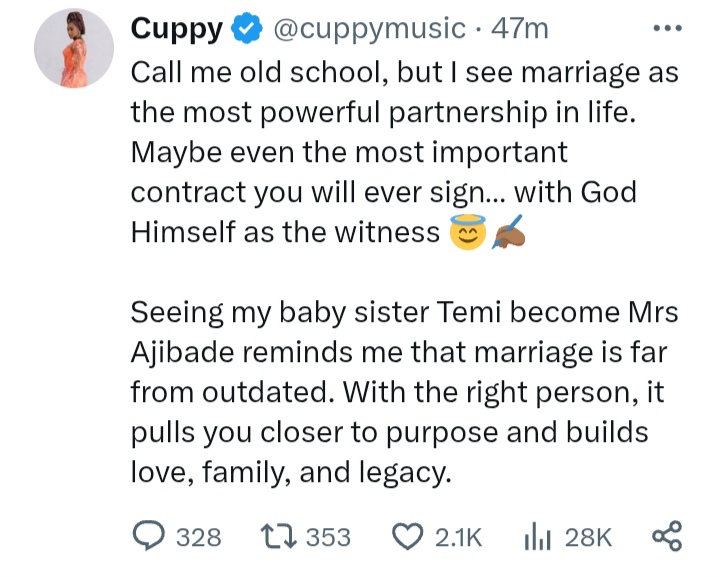
Task: Click the share icon
Action: (666, 536)
